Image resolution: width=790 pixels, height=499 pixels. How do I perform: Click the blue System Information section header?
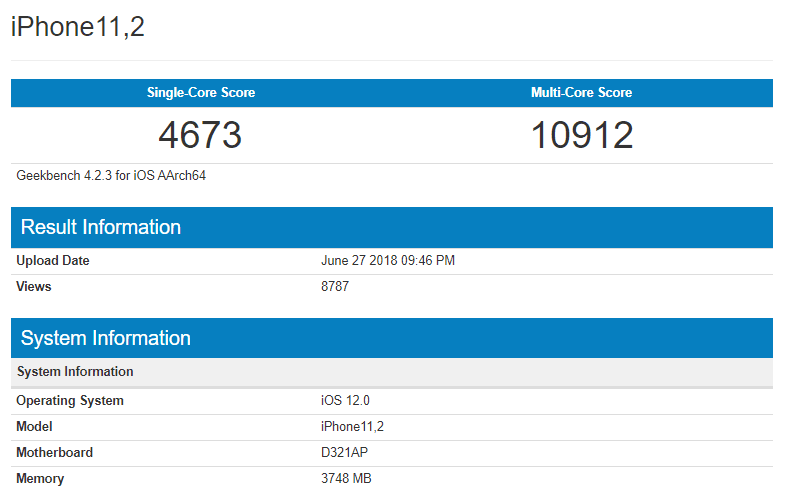coord(105,338)
